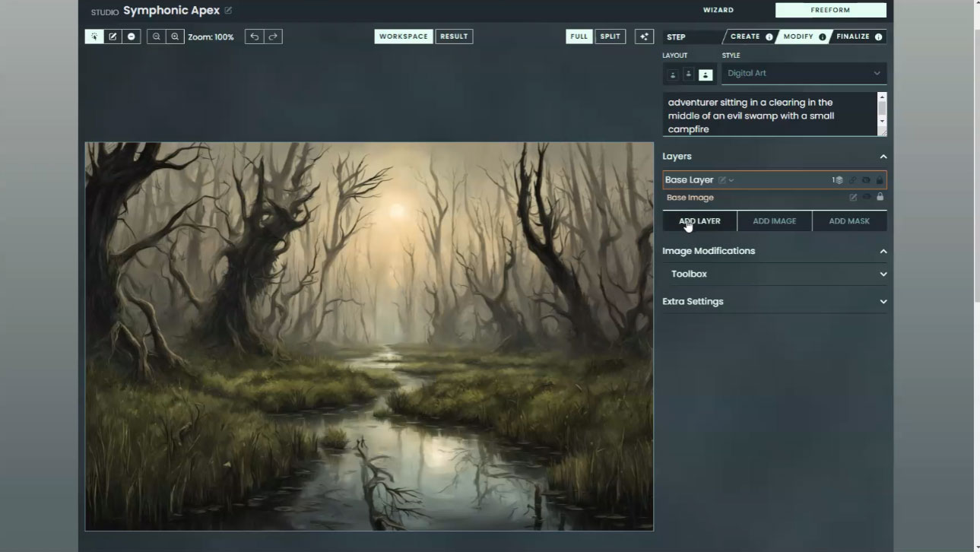This screenshot has height=552, width=980.
Task: Go to the Finalize step
Action: point(853,36)
